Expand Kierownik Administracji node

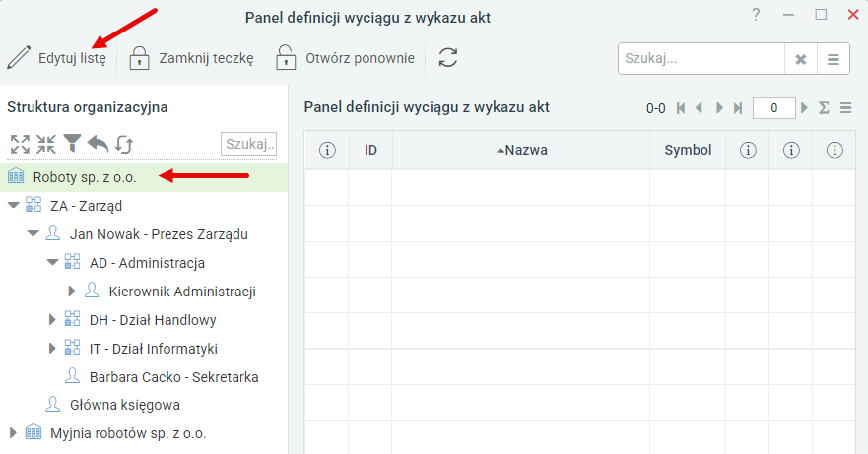point(71,291)
